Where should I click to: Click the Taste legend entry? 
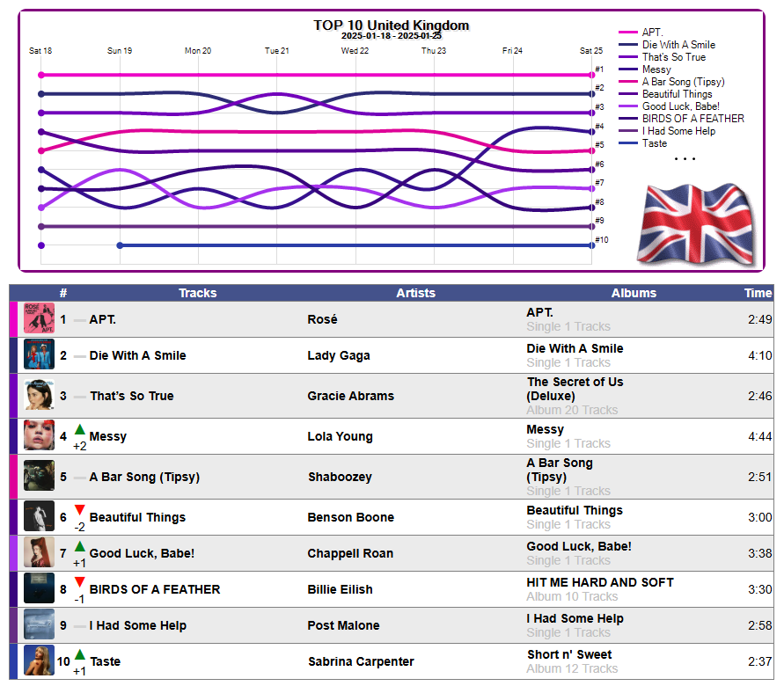[x=655, y=143]
